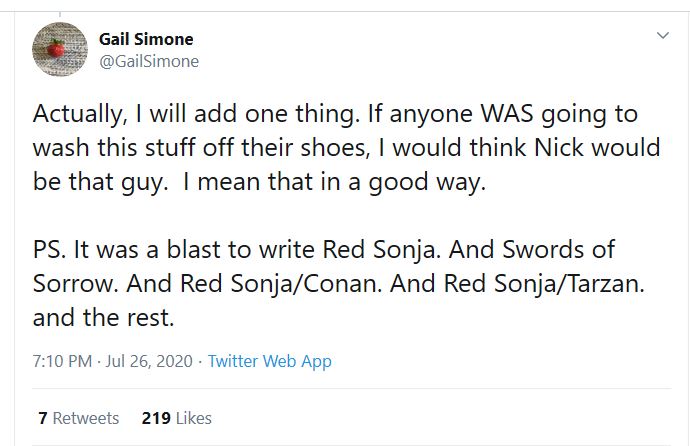690x446 pixels.
Task: Click the 7:10 PM timestamp
Action: [66, 361]
